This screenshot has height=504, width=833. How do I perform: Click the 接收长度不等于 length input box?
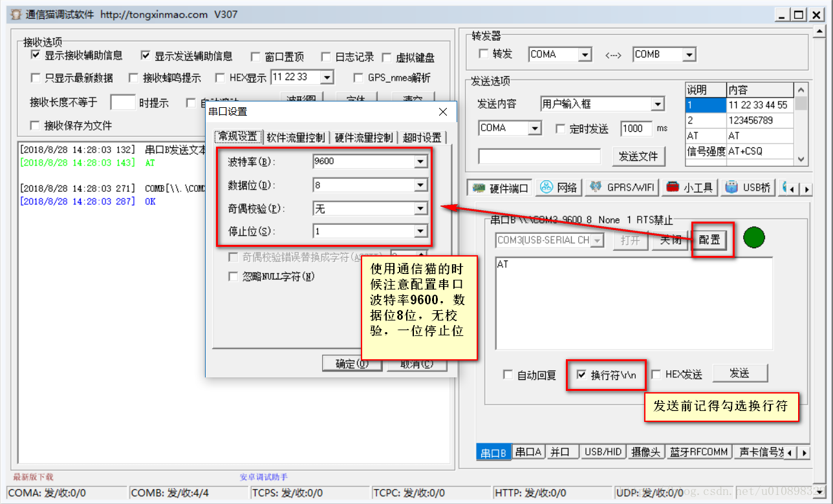pyautogui.click(x=122, y=102)
